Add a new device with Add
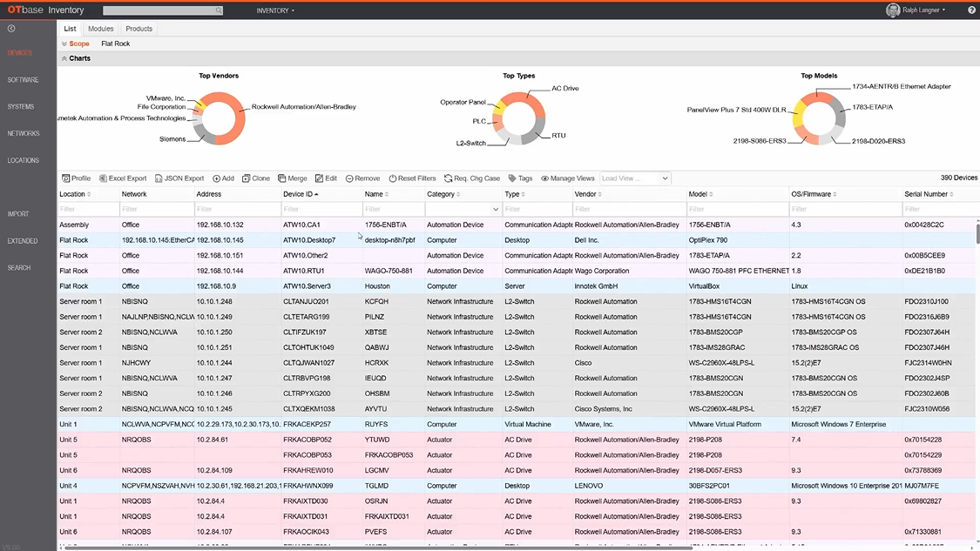980x551 pixels. (223, 178)
